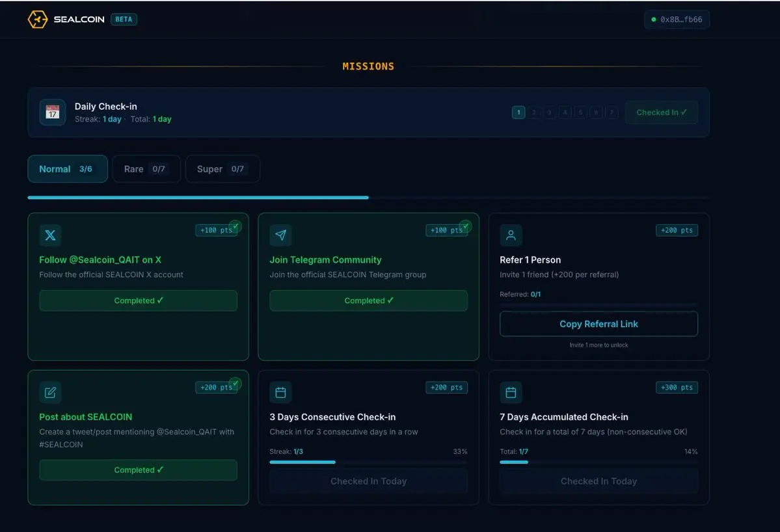Click 3 Days Consecutive Check-in title
The width and height of the screenshot is (780, 532).
(333, 417)
